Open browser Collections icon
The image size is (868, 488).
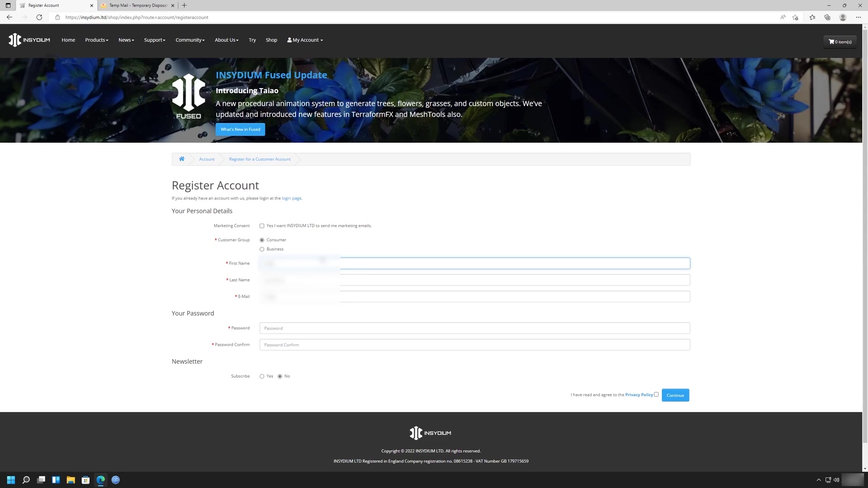(827, 17)
